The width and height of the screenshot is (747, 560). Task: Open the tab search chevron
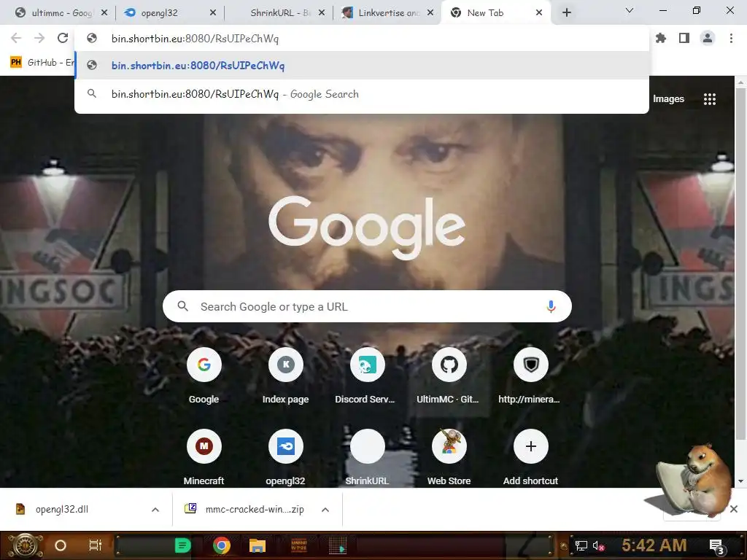coord(630,10)
